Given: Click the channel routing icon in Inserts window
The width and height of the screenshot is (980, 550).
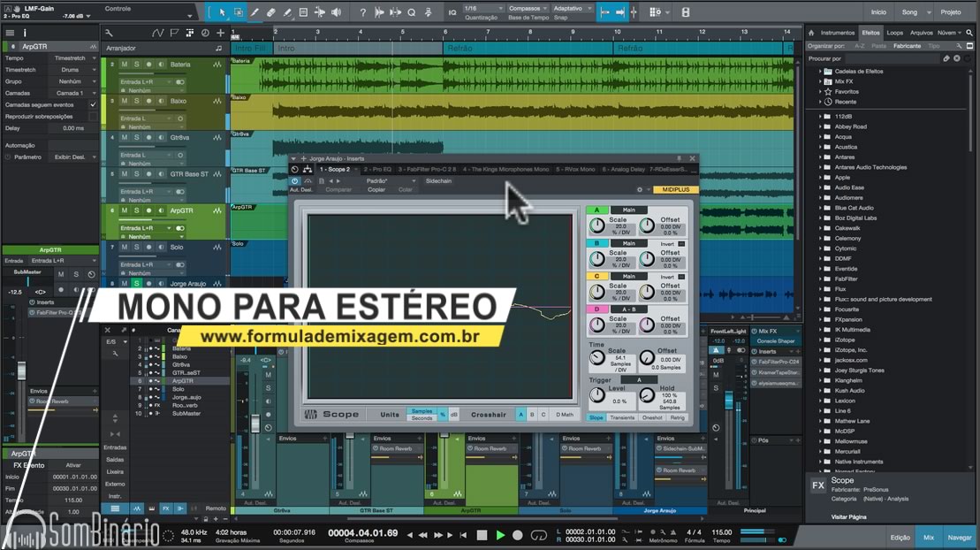Looking at the screenshot, I should [x=308, y=170].
